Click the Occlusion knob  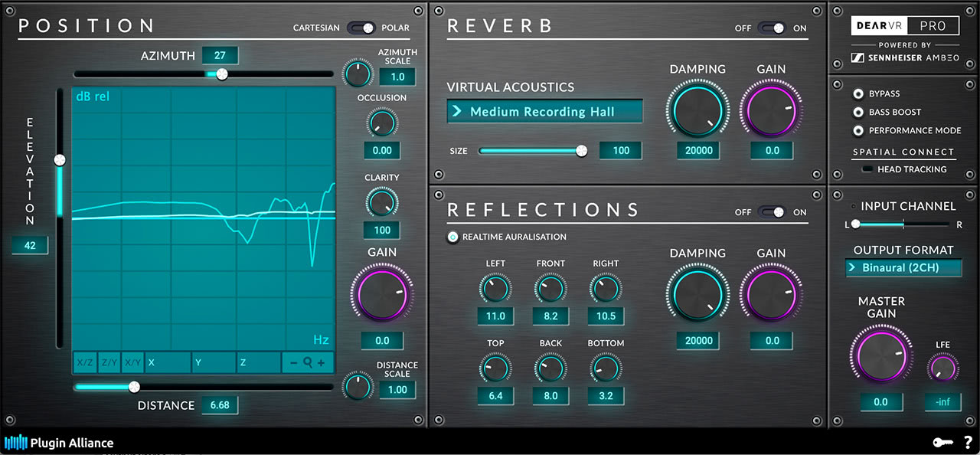click(381, 121)
